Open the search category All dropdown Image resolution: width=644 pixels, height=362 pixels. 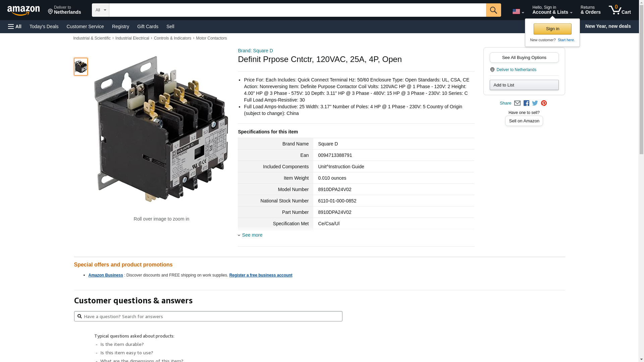pos(100,10)
